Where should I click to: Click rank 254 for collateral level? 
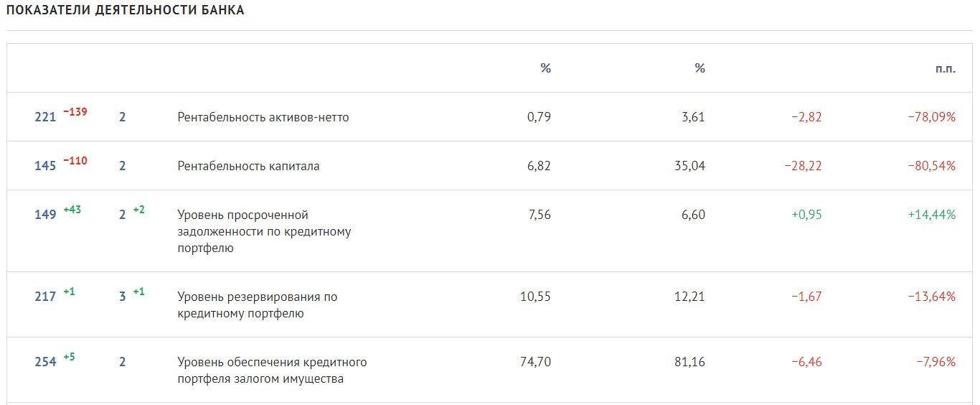45,362
